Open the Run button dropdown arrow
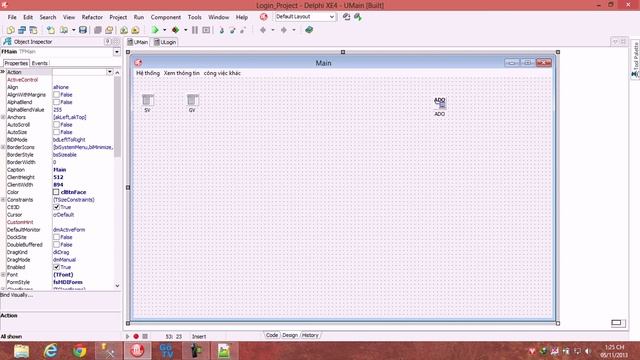This screenshot has height=360, width=640. point(164,30)
